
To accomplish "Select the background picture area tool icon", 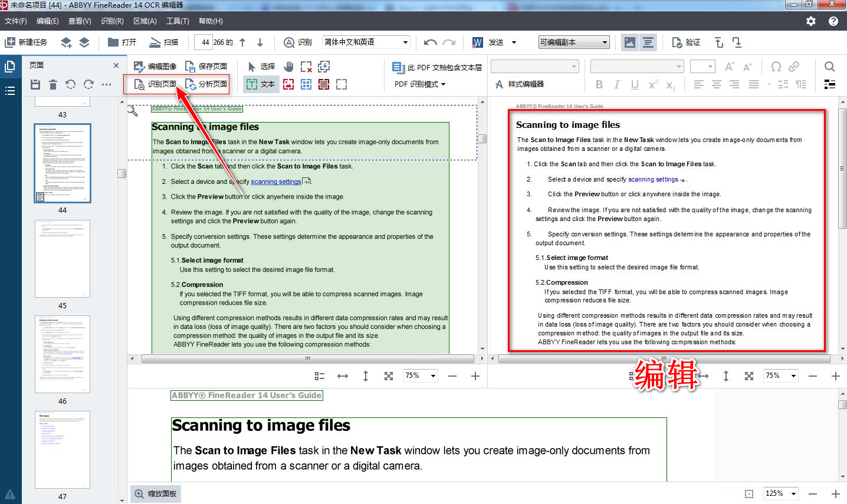I will (324, 84).
